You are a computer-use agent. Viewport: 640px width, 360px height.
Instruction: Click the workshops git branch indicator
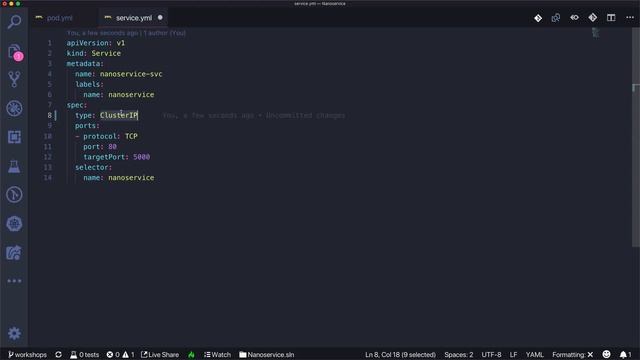[27, 355]
